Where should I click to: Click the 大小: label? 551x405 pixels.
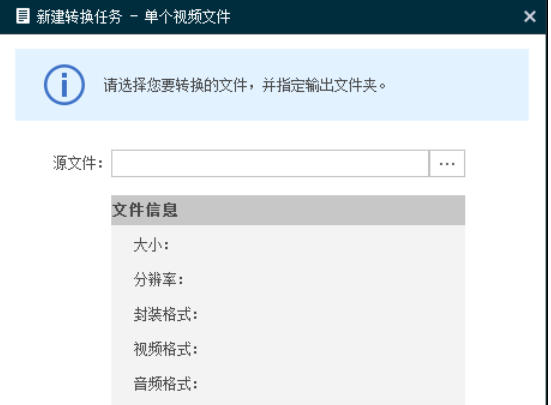151,245
